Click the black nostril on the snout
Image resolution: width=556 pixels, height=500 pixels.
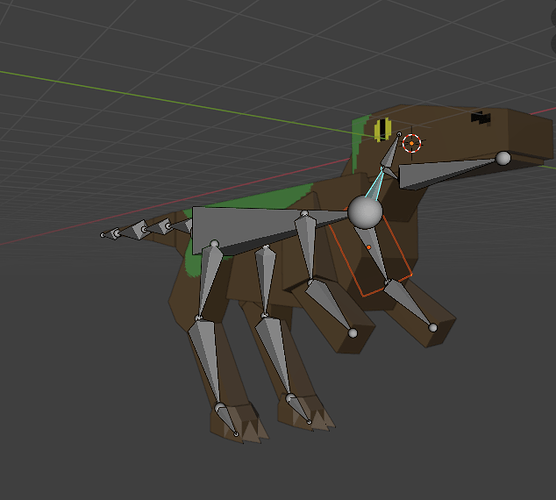pyautogui.click(x=481, y=118)
